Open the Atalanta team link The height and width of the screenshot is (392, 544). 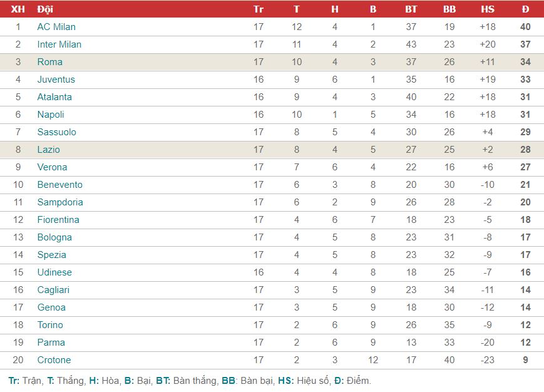pos(54,97)
